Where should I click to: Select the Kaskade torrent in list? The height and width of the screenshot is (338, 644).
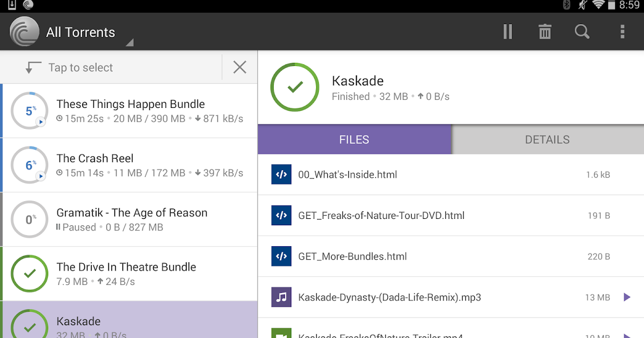(129, 320)
